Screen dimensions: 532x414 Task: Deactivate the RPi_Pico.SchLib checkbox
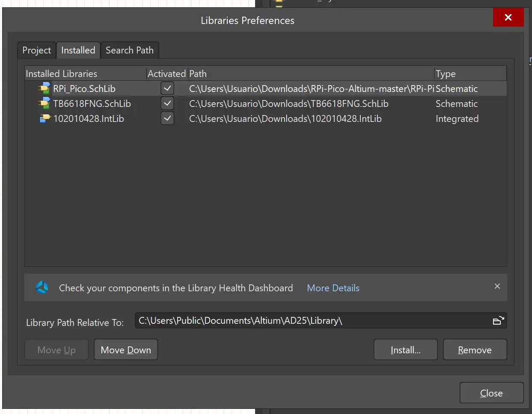(x=167, y=89)
